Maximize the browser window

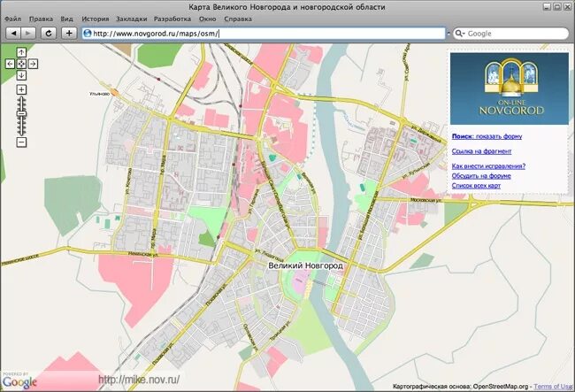click(x=556, y=6)
